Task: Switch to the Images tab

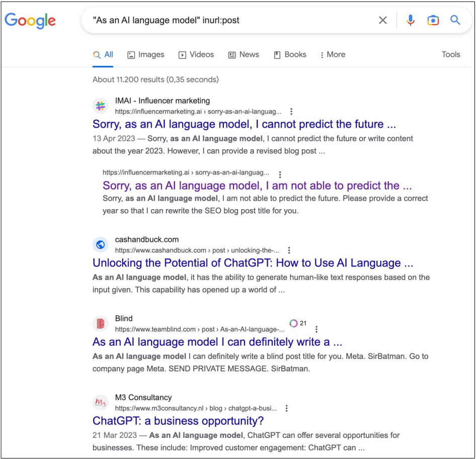Action: 146,55
